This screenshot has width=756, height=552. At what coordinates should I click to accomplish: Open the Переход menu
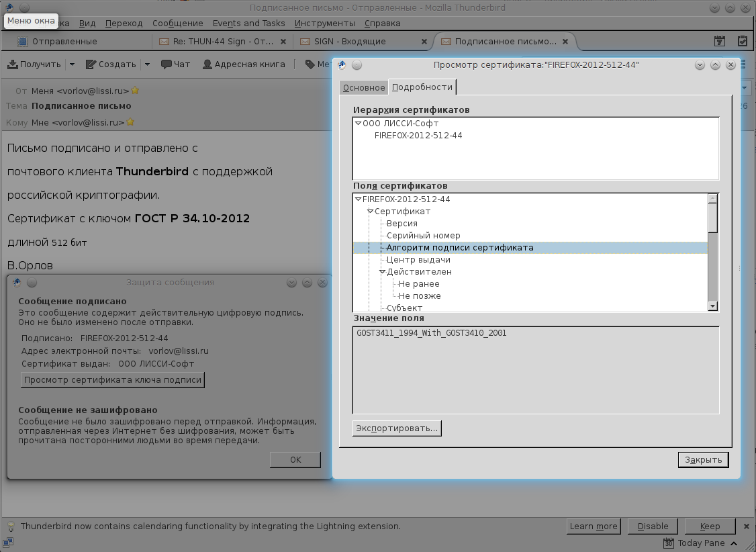pos(124,23)
